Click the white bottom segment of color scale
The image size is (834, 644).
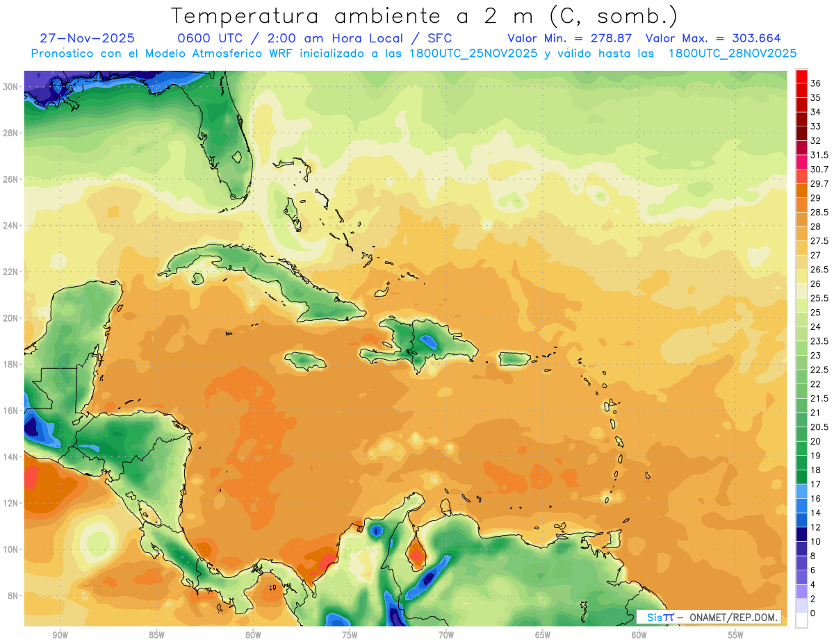point(801,621)
